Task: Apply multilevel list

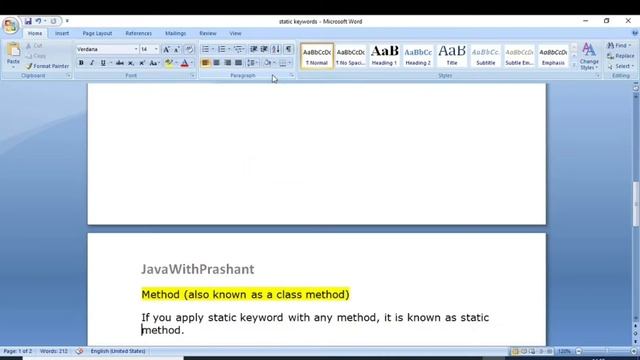Action: pos(238,49)
